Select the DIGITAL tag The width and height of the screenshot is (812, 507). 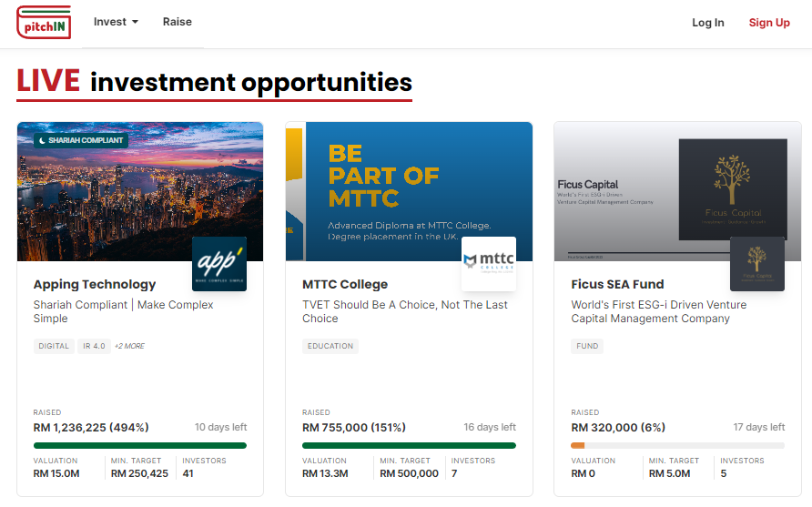pos(54,346)
